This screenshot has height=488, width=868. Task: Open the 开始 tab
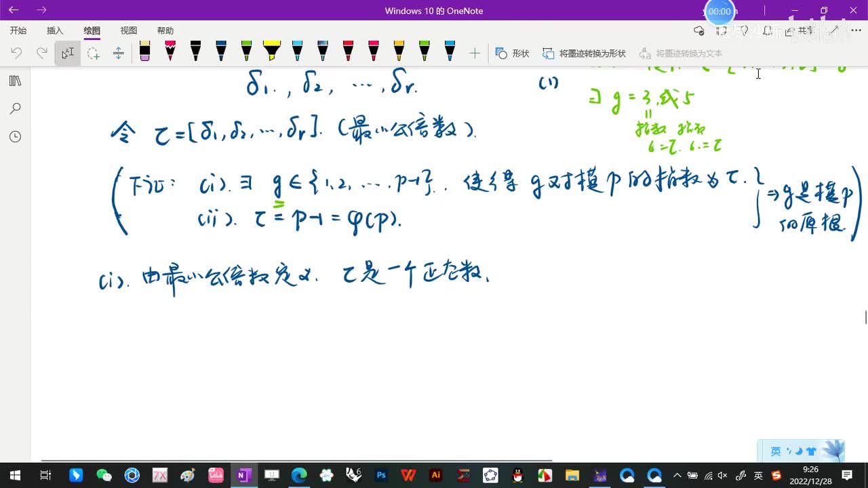pyautogui.click(x=18, y=30)
